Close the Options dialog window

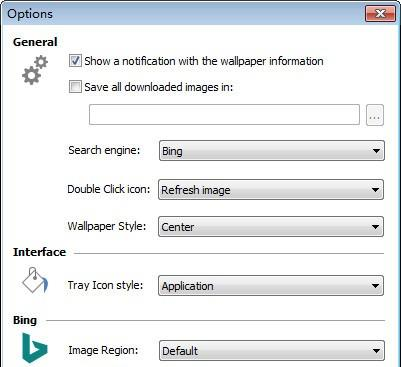tap(380, 14)
